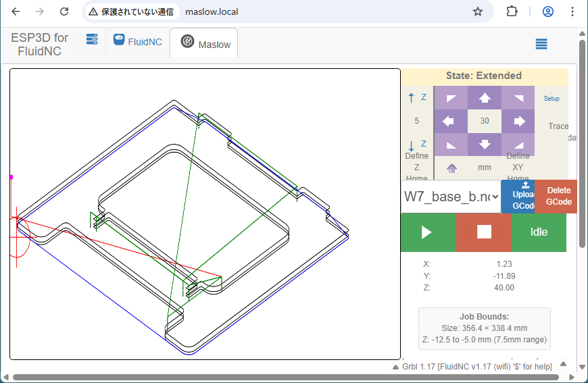Jog diagonally up-right
588x383 pixels.
click(518, 98)
